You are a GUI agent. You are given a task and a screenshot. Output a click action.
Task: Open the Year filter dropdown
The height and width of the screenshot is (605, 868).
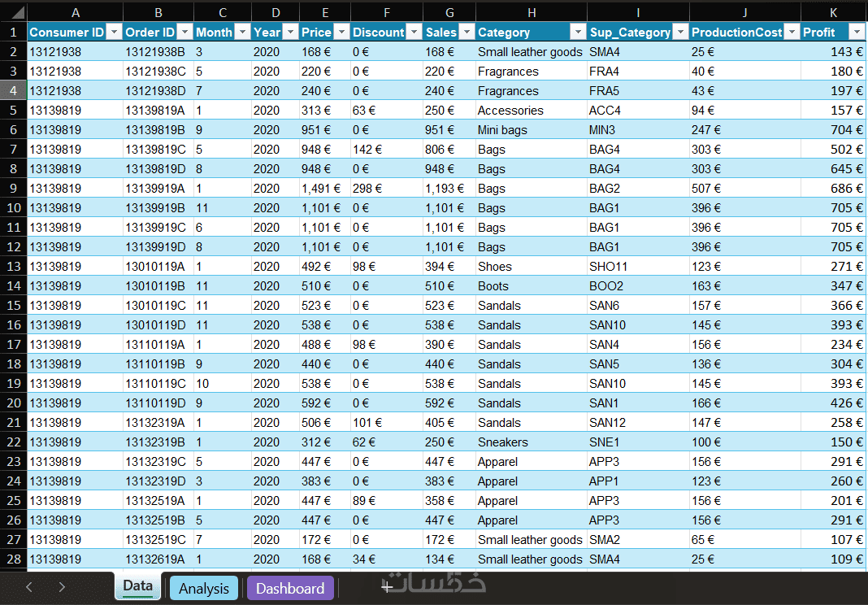[x=291, y=33]
